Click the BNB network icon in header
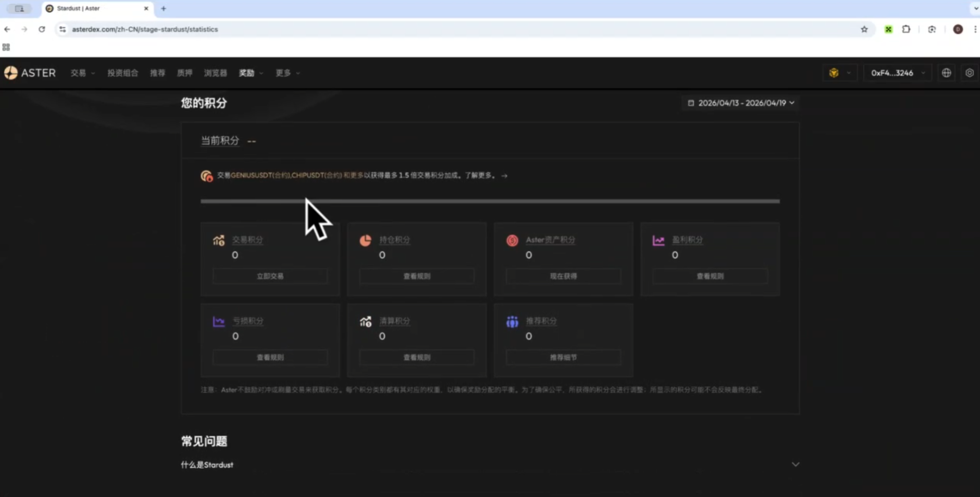The width and height of the screenshot is (980, 497). click(x=834, y=72)
